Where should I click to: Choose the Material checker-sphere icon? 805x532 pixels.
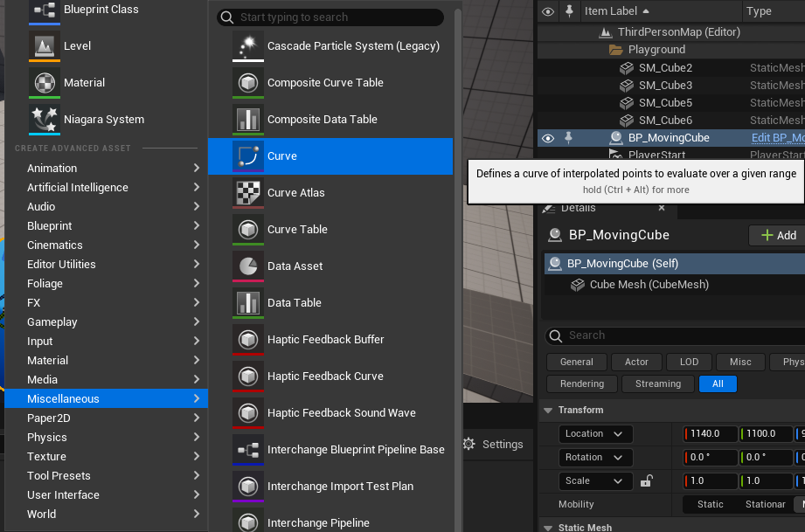(45, 83)
